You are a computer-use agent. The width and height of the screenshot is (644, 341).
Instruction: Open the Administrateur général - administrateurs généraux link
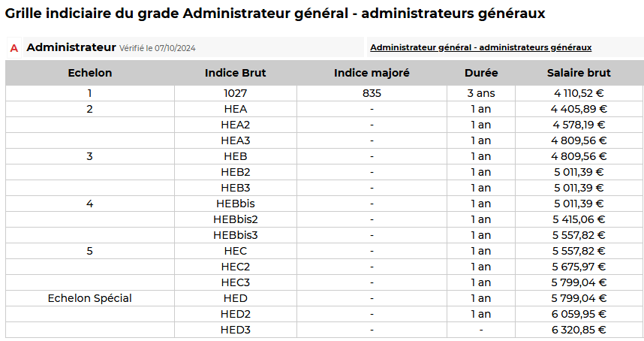click(x=480, y=47)
